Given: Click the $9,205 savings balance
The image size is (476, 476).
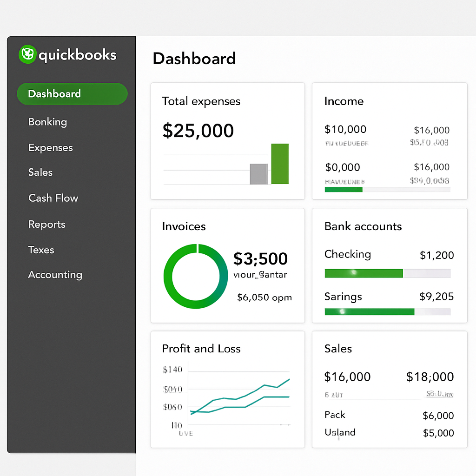Looking at the screenshot, I should pyautogui.click(x=436, y=296).
